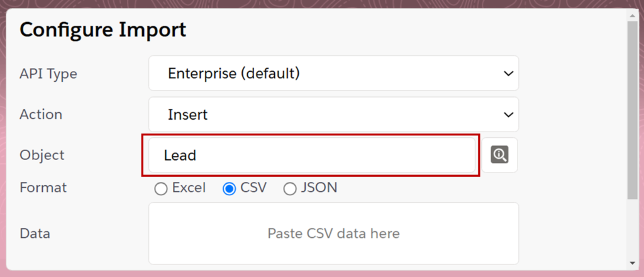Click the JSON label text

tap(319, 188)
